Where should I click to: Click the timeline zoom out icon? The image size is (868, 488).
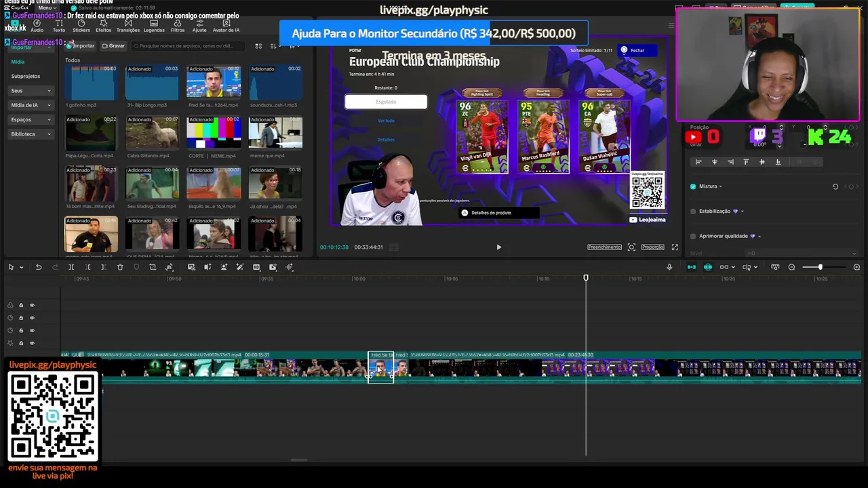[791, 267]
